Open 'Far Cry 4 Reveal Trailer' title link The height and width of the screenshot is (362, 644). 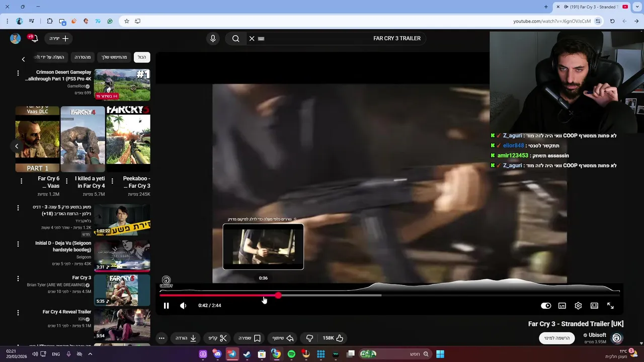point(67,312)
